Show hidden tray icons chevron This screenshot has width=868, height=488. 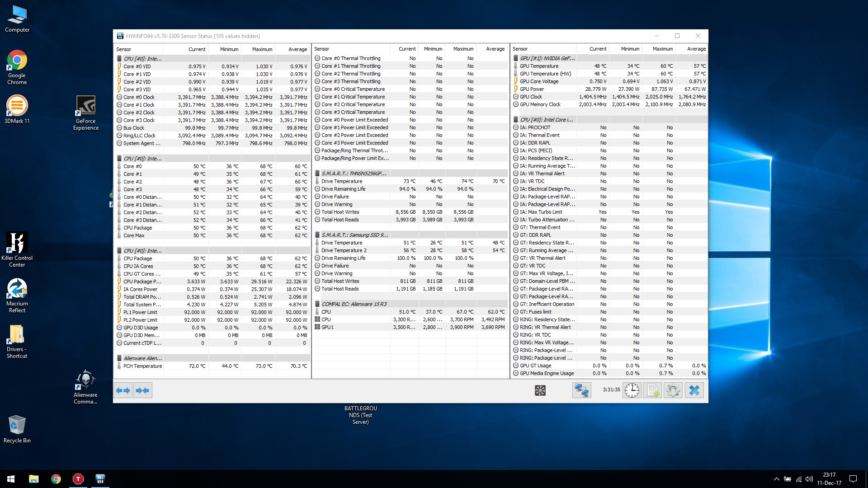(x=777, y=479)
